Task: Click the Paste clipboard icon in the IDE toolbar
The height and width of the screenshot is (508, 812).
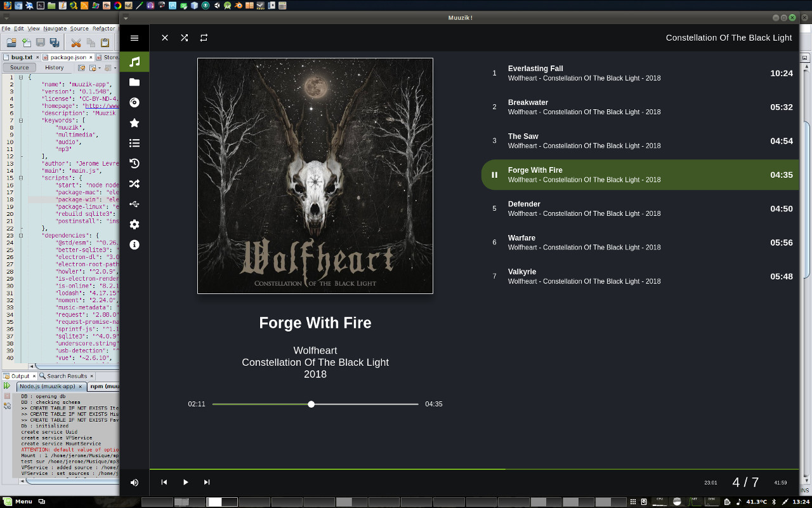Action: 105,43
